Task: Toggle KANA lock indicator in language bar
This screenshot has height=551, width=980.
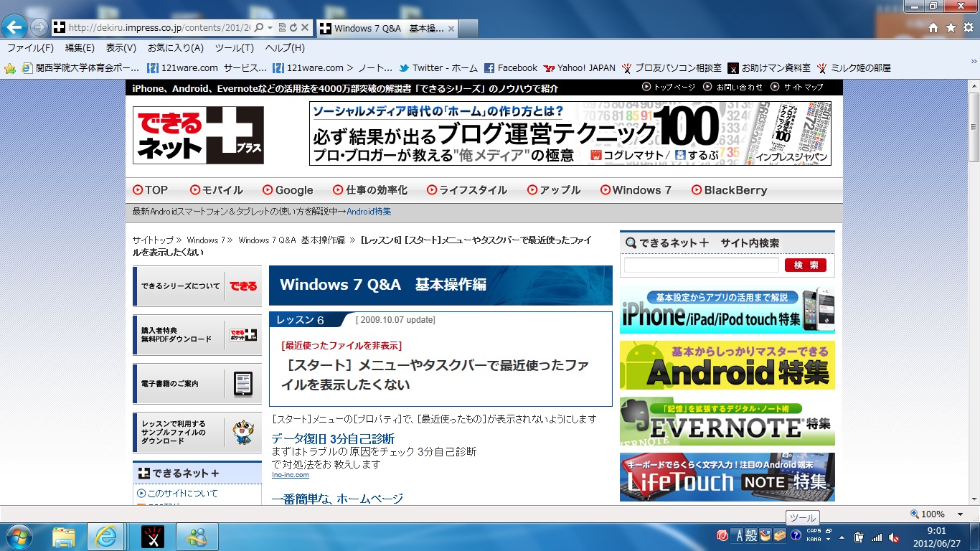Action: 814,540
